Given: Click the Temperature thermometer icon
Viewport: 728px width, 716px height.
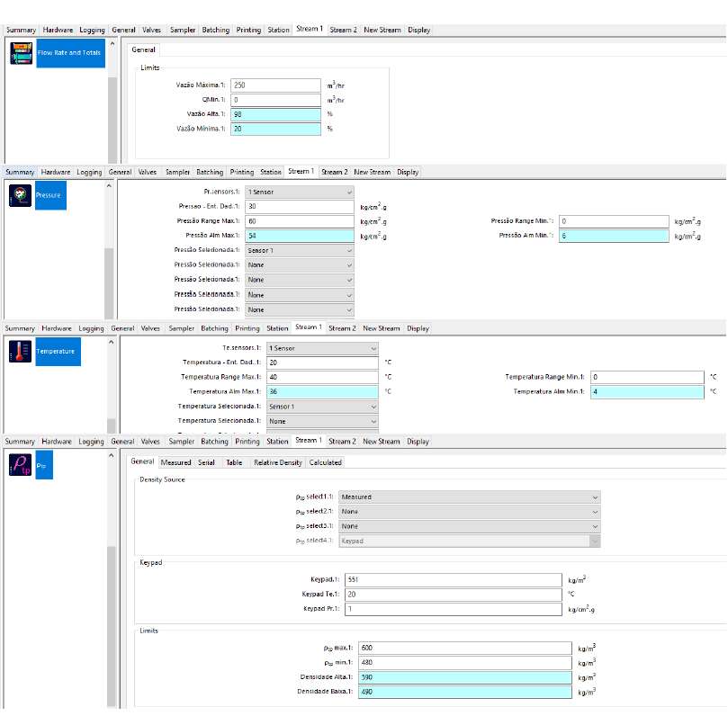Looking at the screenshot, I should pos(21,352).
